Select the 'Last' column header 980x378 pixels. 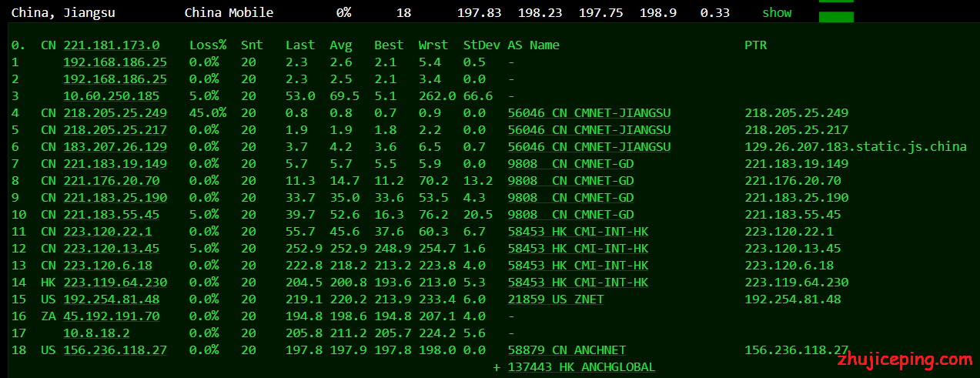coord(300,45)
